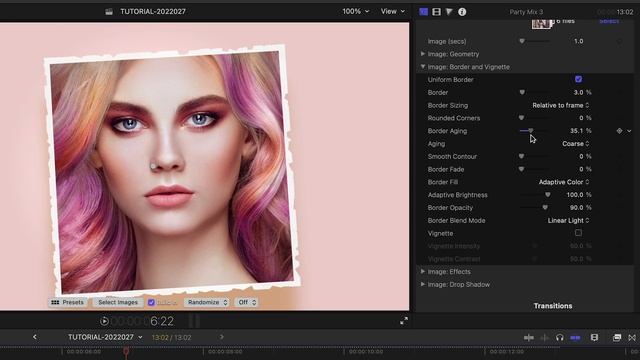Click the Select Images button

tap(118, 302)
